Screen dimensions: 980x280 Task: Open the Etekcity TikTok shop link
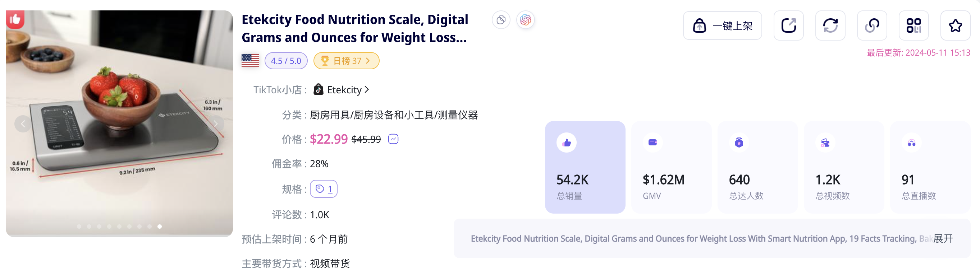click(x=344, y=90)
